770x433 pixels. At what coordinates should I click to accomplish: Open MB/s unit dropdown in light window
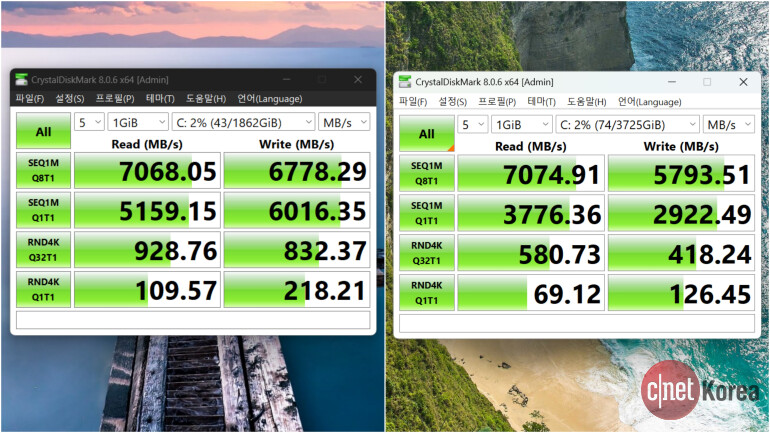pyautogui.click(x=728, y=125)
